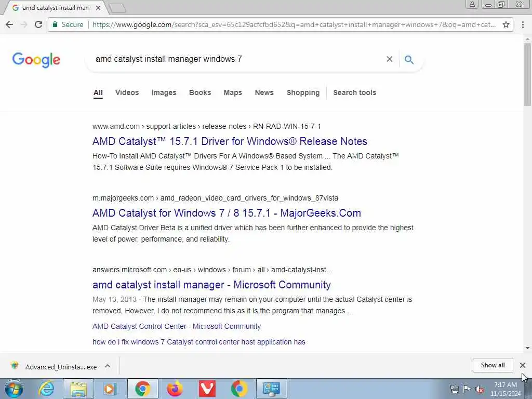This screenshot has height=399, width=532.
Task: Click Show all downloads button
Action: 493,365
